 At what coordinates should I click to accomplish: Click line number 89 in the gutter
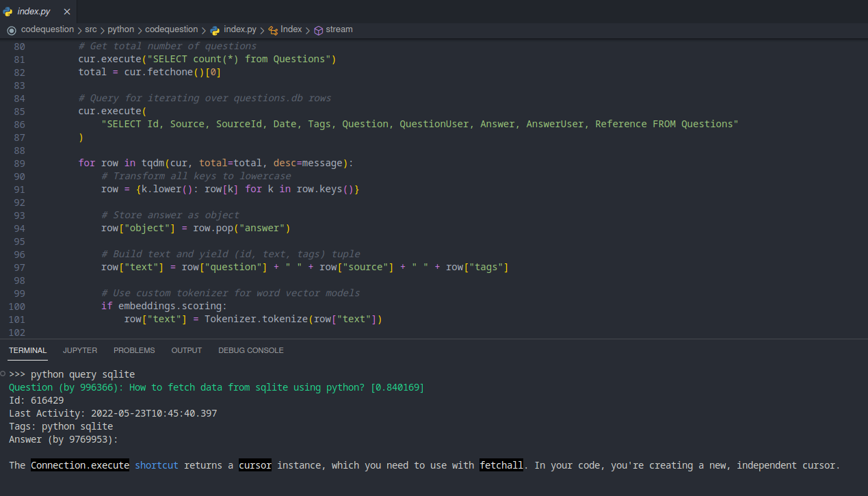(18, 163)
